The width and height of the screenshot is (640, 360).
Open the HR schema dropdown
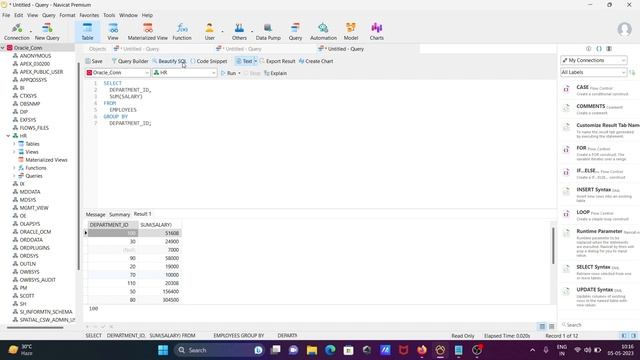(x=184, y=73)
